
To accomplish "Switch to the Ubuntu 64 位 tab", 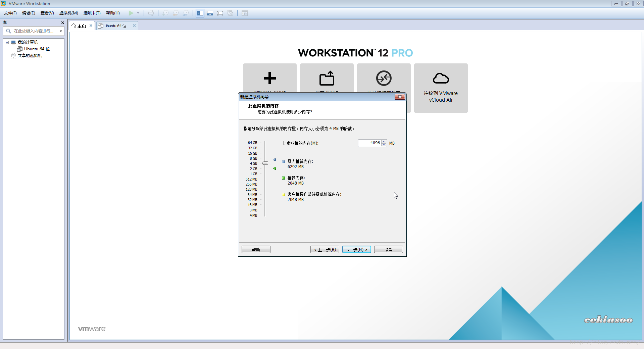I will 115,26.
